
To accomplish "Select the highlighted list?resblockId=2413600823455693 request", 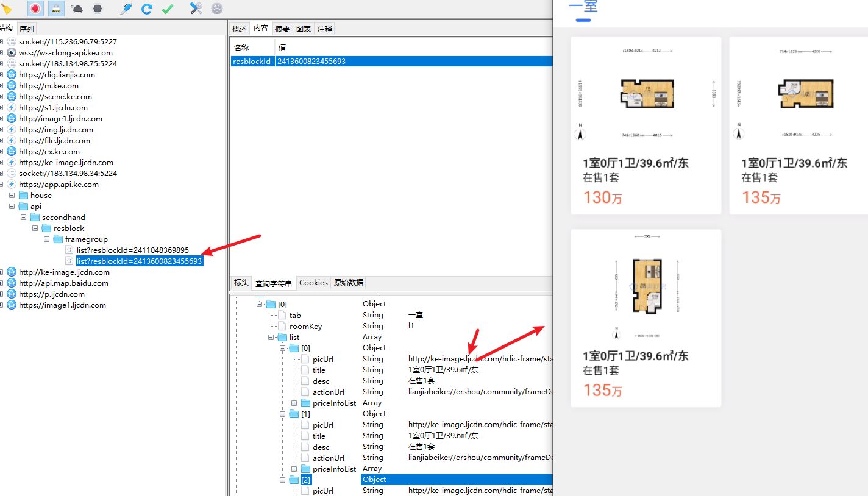I will [139, 261].
